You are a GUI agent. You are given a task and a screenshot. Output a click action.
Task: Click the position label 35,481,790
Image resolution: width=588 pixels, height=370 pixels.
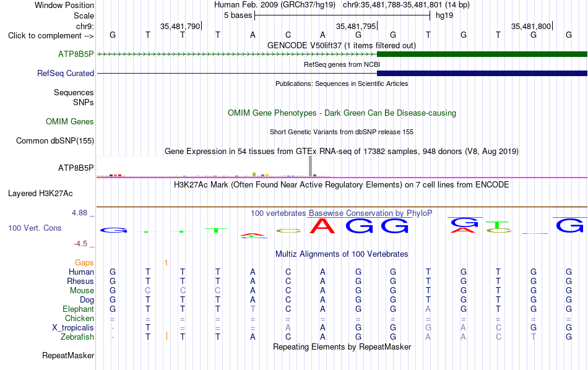180,26
